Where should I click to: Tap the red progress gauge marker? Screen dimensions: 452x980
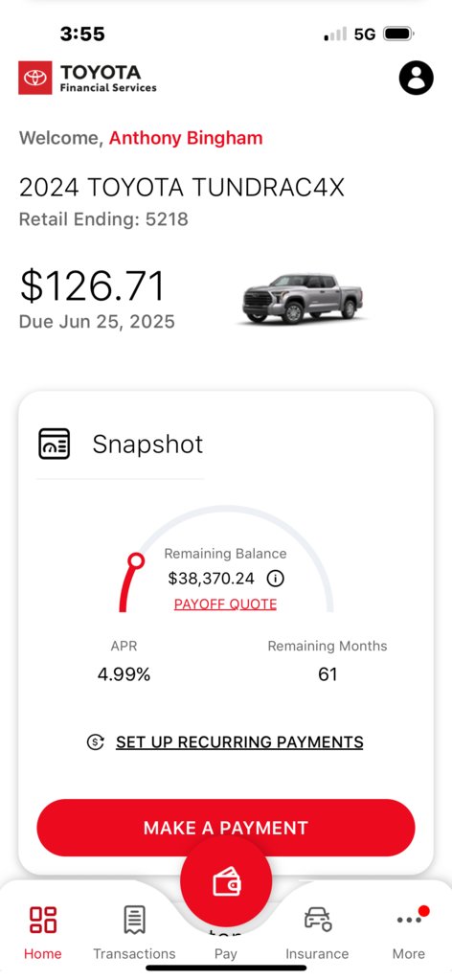click(136, 560)
